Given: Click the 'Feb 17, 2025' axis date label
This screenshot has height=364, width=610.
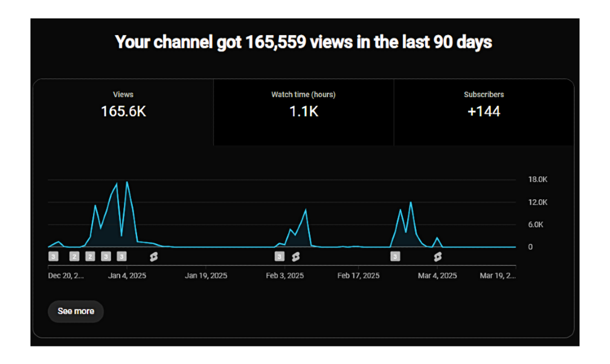Looking at the screenshot, I should click(x=358, y=276).
